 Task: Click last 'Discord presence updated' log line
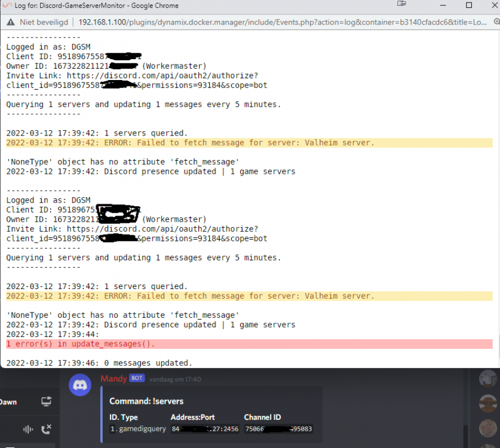click(x=151, y=324)
